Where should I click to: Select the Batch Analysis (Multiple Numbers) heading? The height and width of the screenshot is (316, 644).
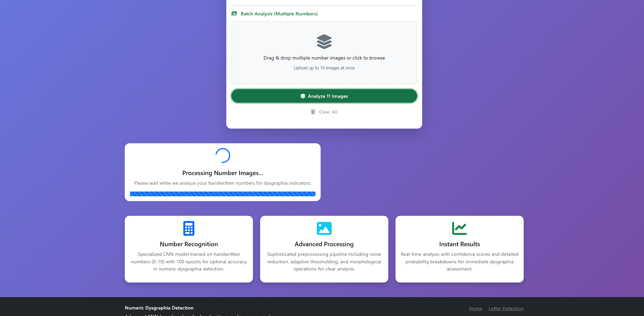(x=279, y=14)
